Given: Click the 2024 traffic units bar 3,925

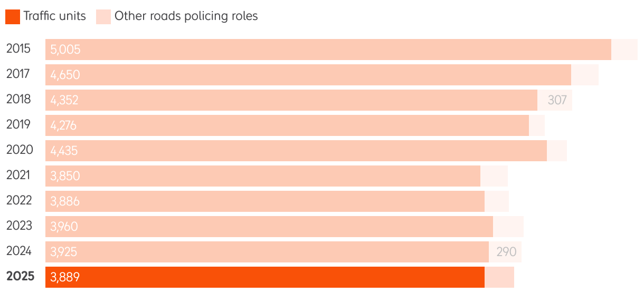Looking at the screenshot, I should pyautogui.click(x=267, y=252).
